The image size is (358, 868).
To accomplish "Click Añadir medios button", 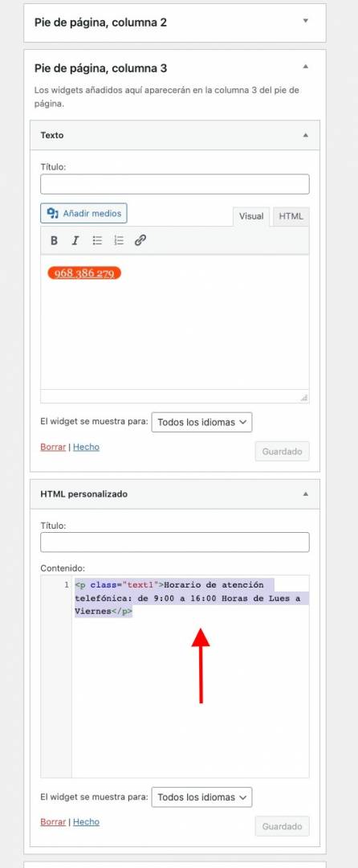I will (84, 213).
